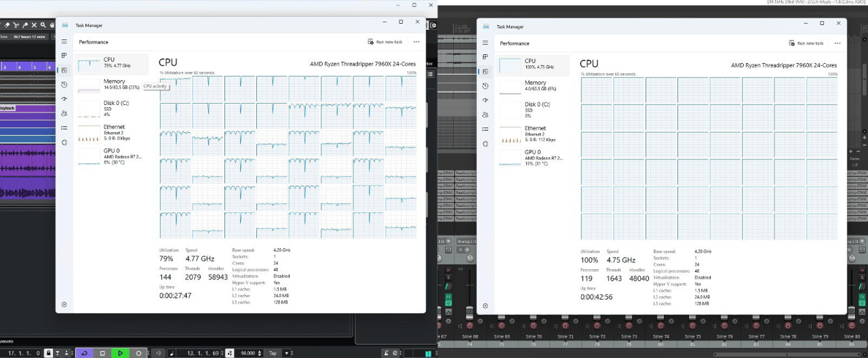The height and width of the screenshot is (358, 868).
Task: Select Ethernet resource in left Task Manager
Action: tap(111, 132)
